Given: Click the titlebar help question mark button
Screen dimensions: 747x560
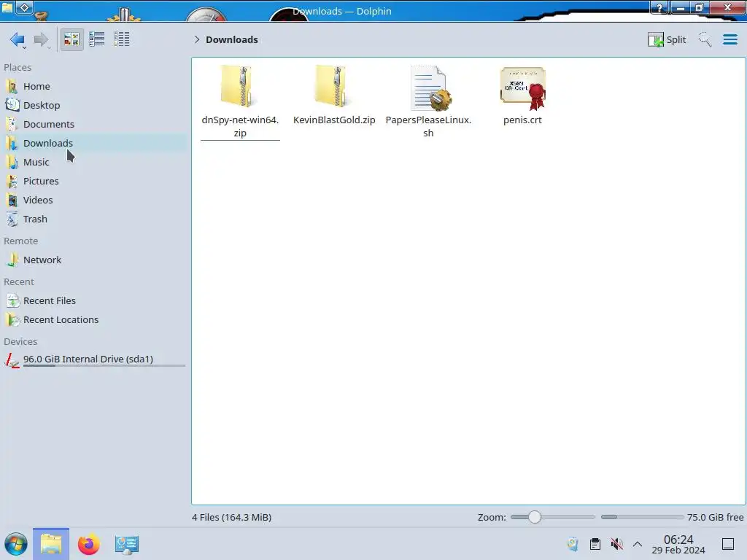Looking at the screenshot, I should pos(659,7).
